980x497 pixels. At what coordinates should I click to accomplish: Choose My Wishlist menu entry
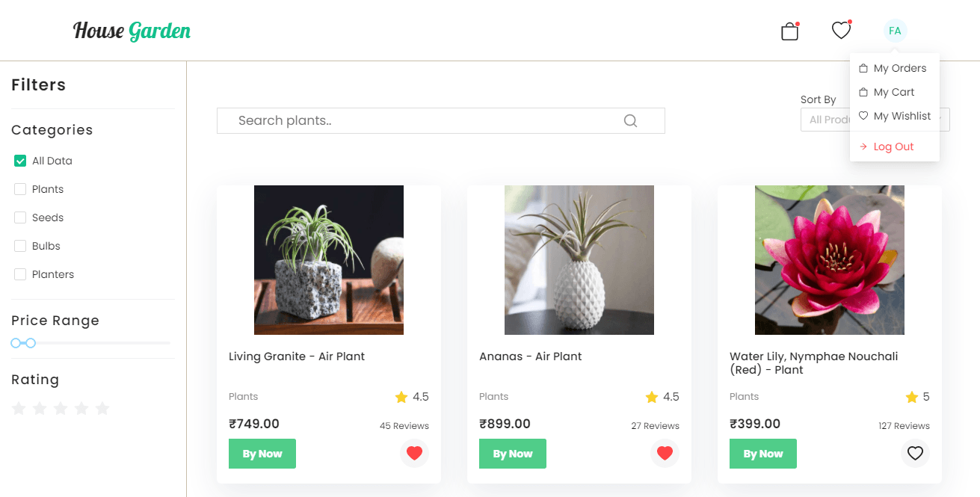tap(895, 116)
